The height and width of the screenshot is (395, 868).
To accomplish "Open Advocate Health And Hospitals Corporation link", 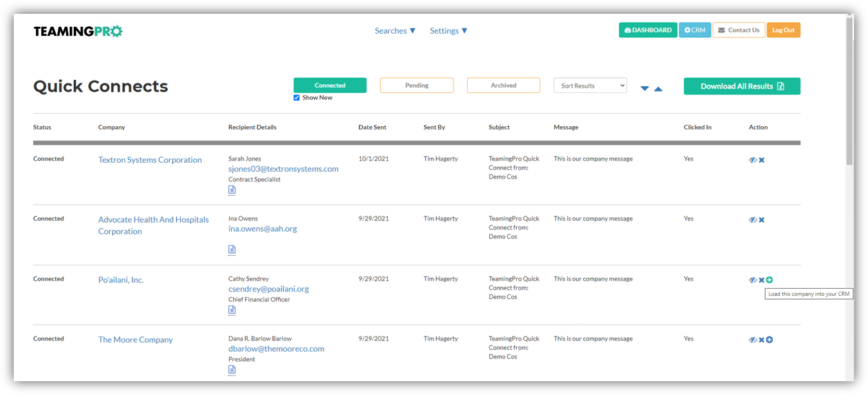I will [153, 225].
